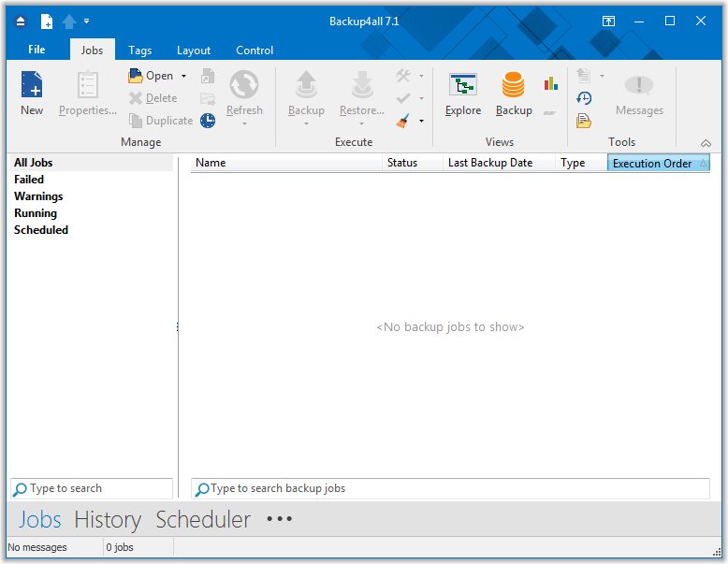The image size is (728, 564).
Task: Open the Restore dropdown arrow
Action: [362, 124]
